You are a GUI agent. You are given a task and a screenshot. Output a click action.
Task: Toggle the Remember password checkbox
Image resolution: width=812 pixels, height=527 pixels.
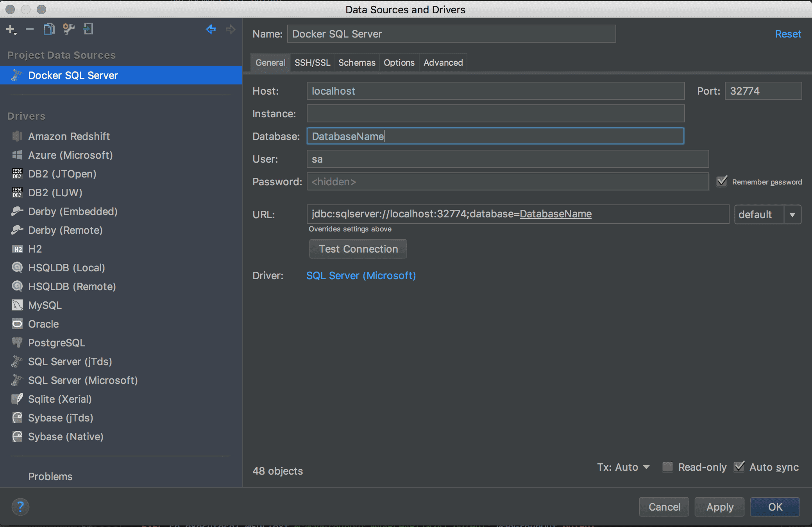722,181
